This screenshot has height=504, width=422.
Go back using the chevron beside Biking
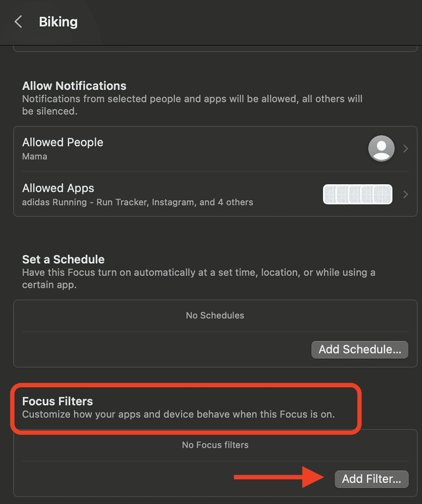pos(18,22)
